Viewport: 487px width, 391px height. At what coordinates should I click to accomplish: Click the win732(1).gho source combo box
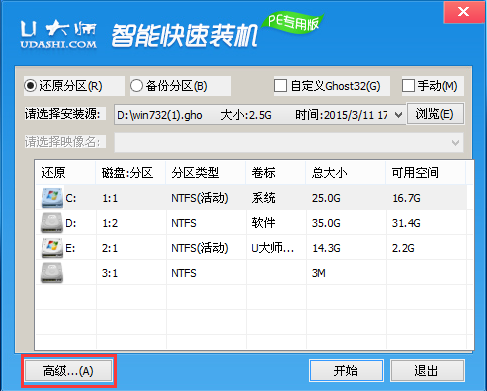coord(260,115)
